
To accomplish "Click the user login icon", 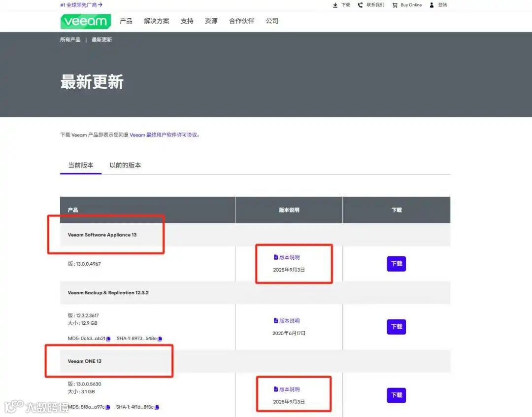I will click(x=432, y=5).
